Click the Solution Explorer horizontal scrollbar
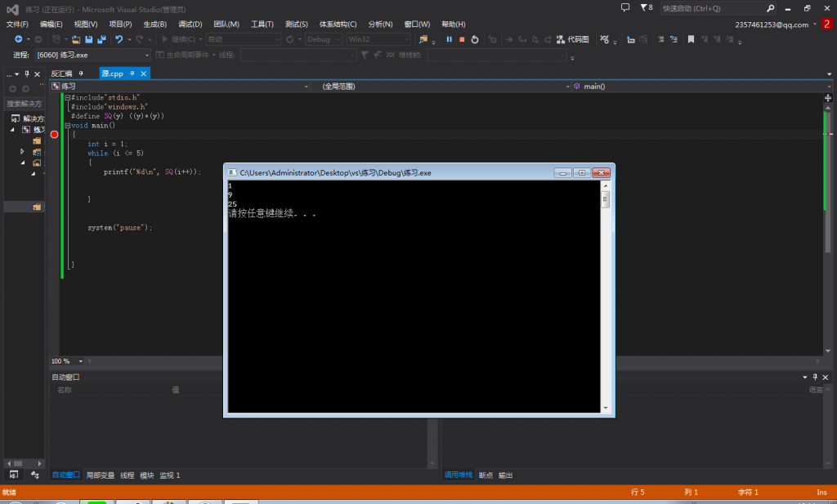Image resolution: width=837 pixels, height=504 pixels. coord(24,463)
